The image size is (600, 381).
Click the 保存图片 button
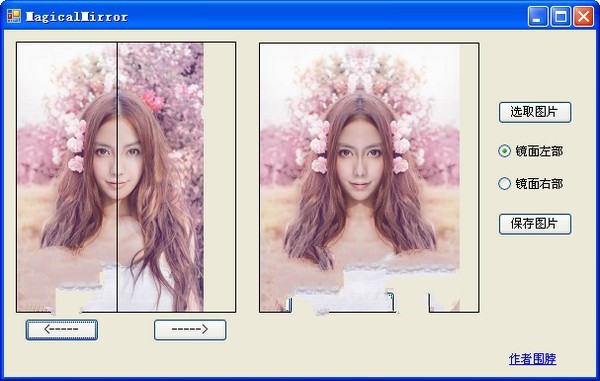coord(535,224)
